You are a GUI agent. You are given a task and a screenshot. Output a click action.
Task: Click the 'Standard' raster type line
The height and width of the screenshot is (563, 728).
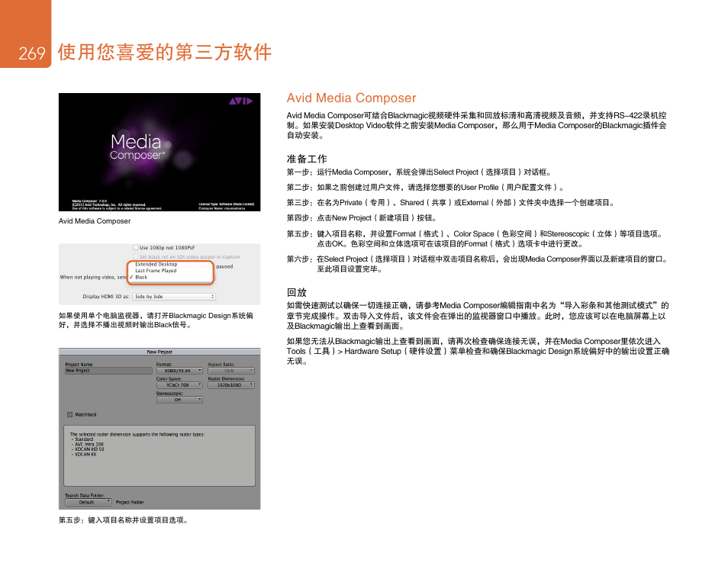point(82,439)
